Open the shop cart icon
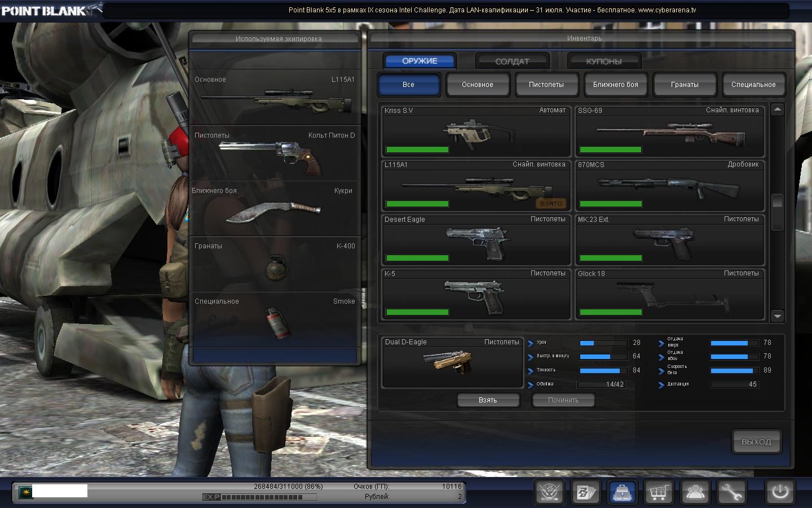Viewport: 812px width, 508px height. pyautogui.click(x=659, y=492)
